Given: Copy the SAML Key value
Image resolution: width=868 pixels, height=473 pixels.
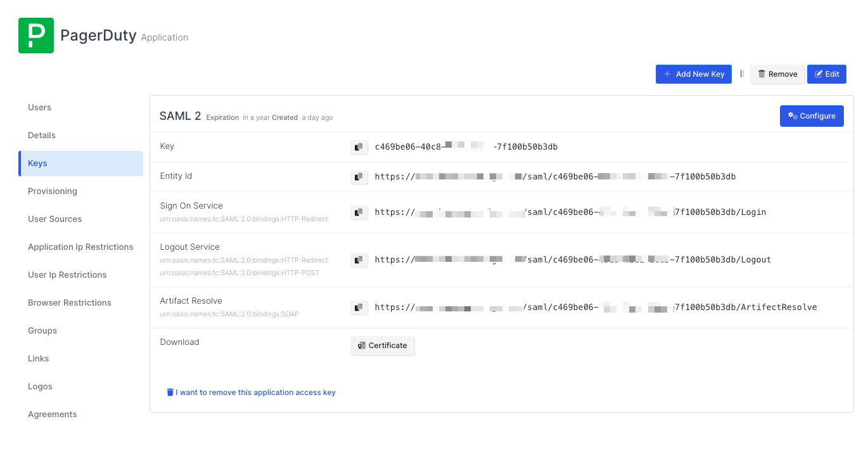Looking at the screenshot, I should tap(359, 147).
